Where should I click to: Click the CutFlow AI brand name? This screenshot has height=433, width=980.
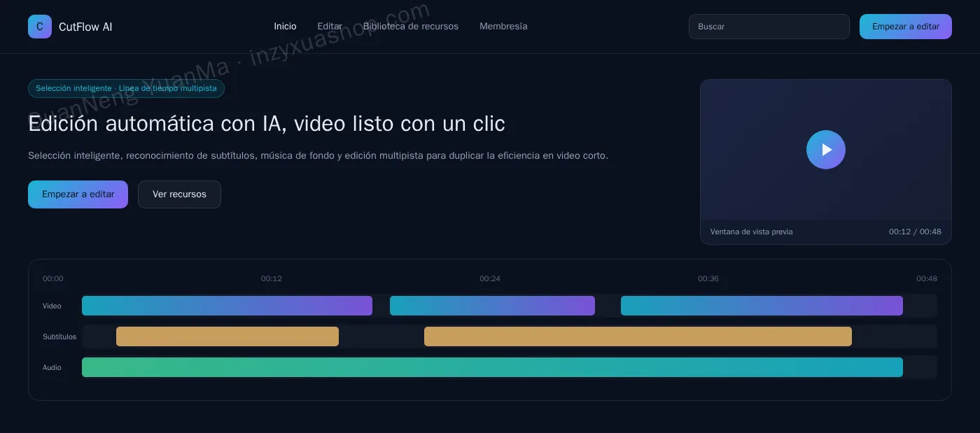(85, 27)
